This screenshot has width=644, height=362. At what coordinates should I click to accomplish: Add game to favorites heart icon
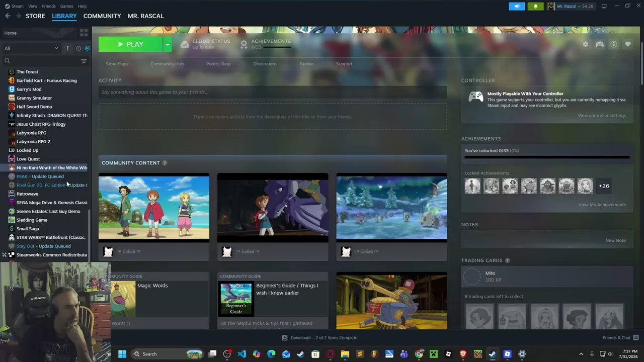point(628,44)
